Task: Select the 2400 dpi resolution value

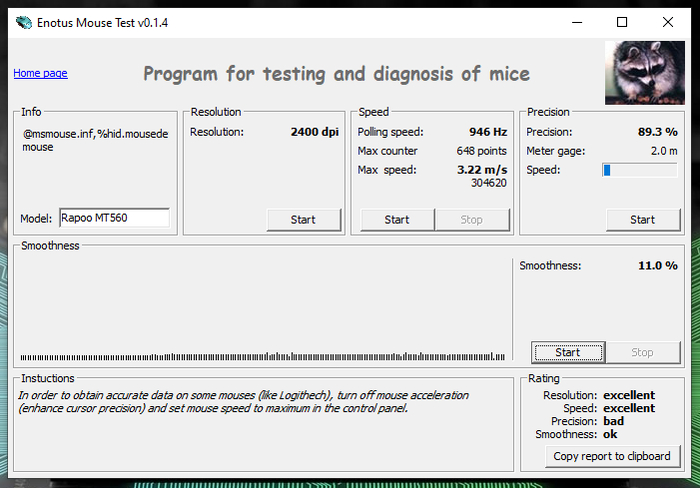Action: click(x=315, y=132)
